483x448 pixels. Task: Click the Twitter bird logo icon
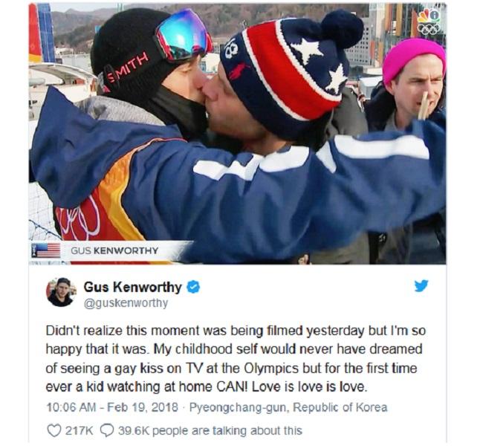coord(421,286)
